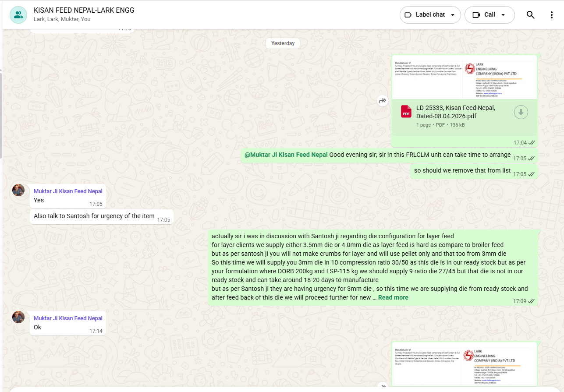This screenshot has width=564, height=392.
Task: Click the 'so should we remove that' message
Action: pyautogui.click(x=462, y=170)
